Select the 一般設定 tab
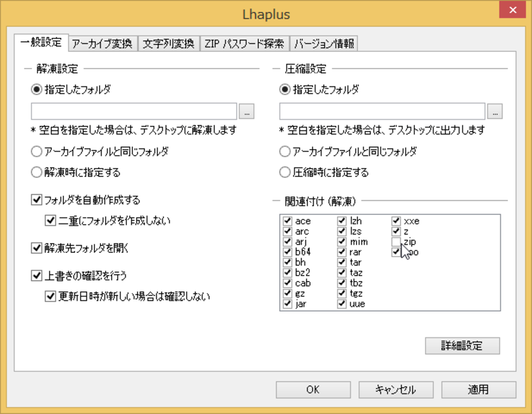Viewport: 532px width, 414px height. pyautogui.click(x=41, y=43)
